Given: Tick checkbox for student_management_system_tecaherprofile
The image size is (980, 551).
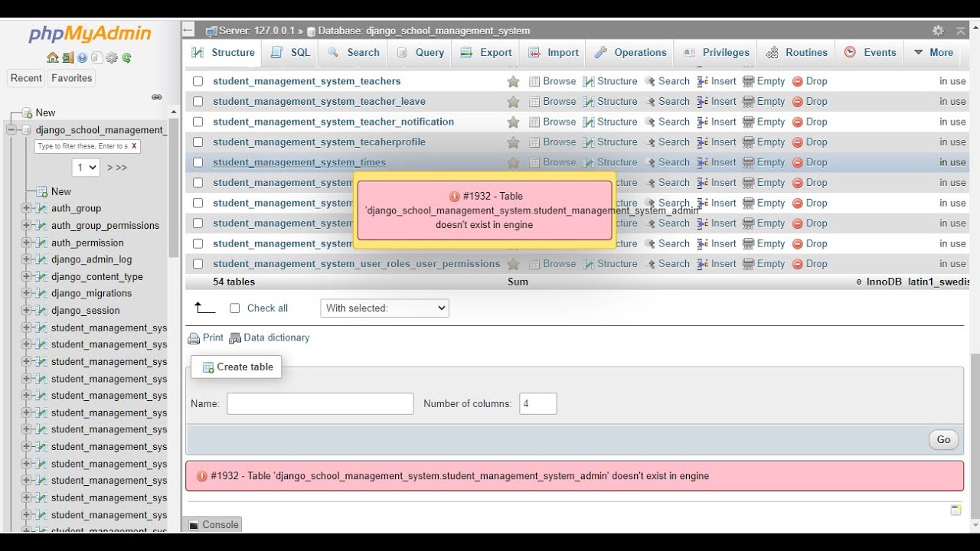Looking at the screenshot, I should coord(198,142).
